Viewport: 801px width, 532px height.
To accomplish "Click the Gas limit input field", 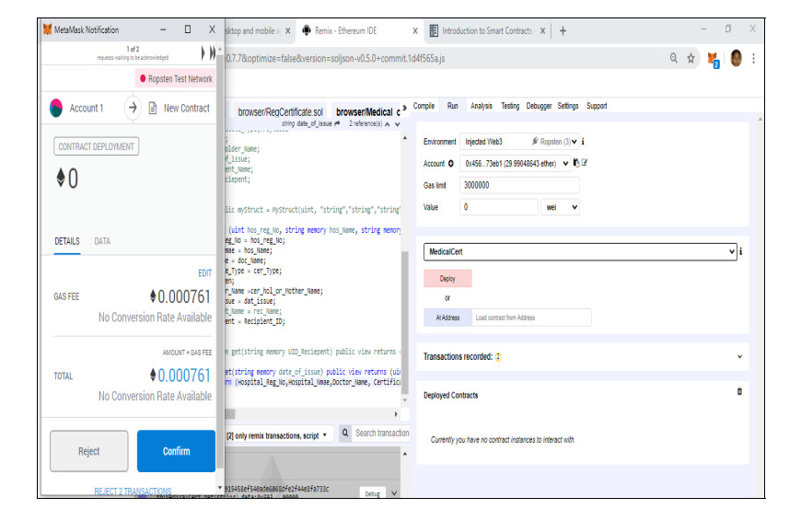I will click(x=520, y=185).
